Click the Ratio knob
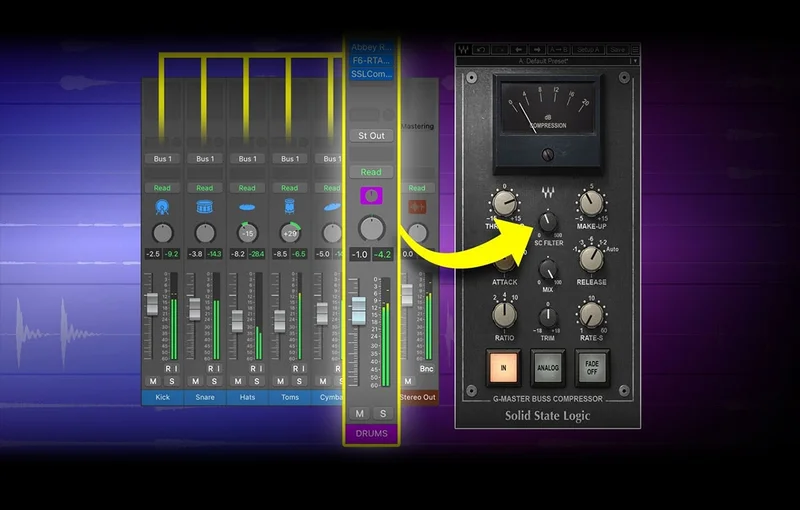This screenshot has height=510, width=800. (505, 315)
